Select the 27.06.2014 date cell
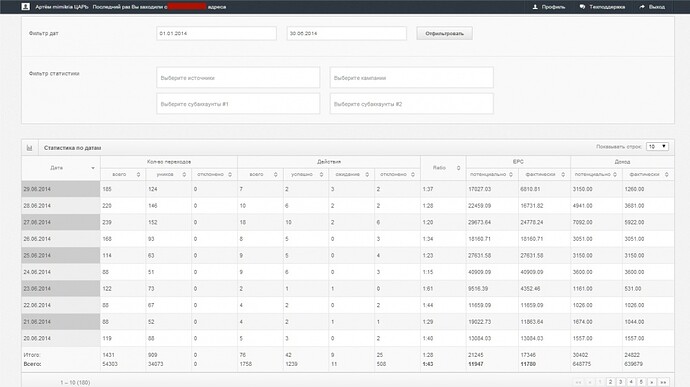 (x=61, y=222)
